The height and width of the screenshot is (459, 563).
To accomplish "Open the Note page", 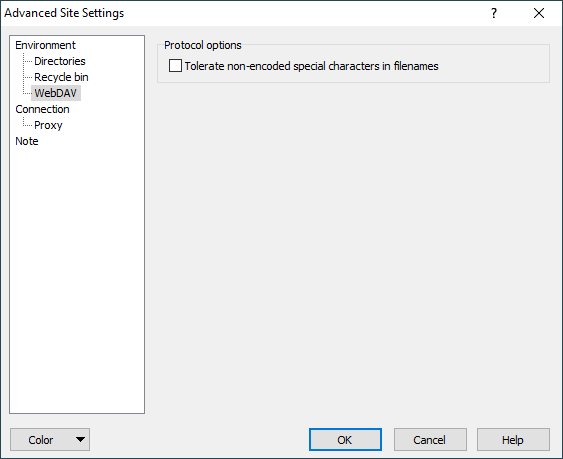I will [x=27, y=141].
